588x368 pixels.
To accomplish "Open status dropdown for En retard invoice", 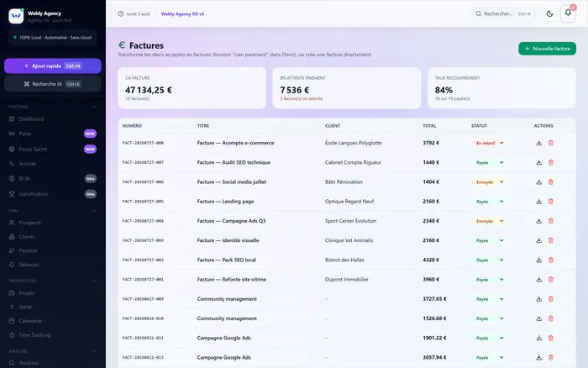I will pyautogui.click(x=490, y=143).
